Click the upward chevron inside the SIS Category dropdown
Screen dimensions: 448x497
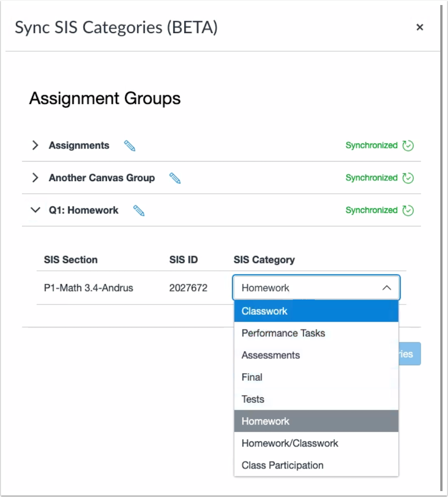[387, 288]
